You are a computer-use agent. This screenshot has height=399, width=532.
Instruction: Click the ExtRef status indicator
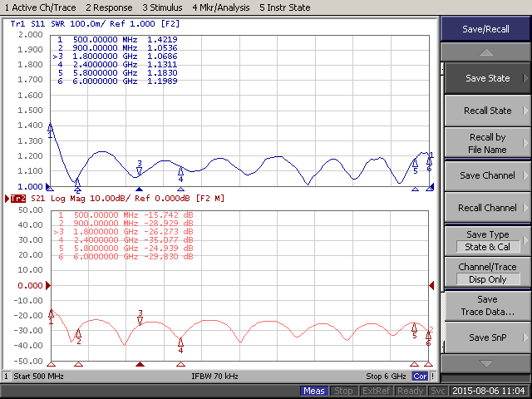pos(377,391)
